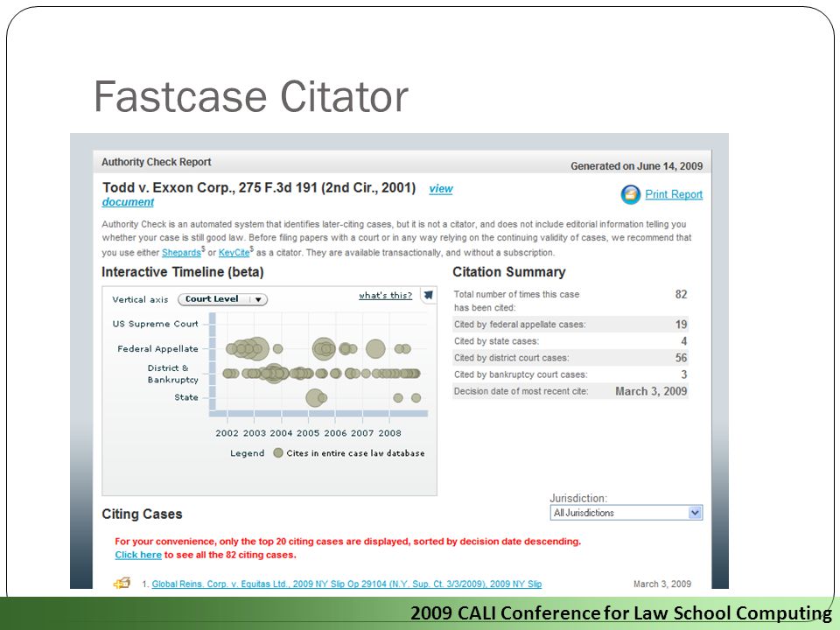Image resolution: width=840 pixels, height=630 pixels.
Task: Click the 'Federal Appellate' axis label
Action: coord(158,349)
